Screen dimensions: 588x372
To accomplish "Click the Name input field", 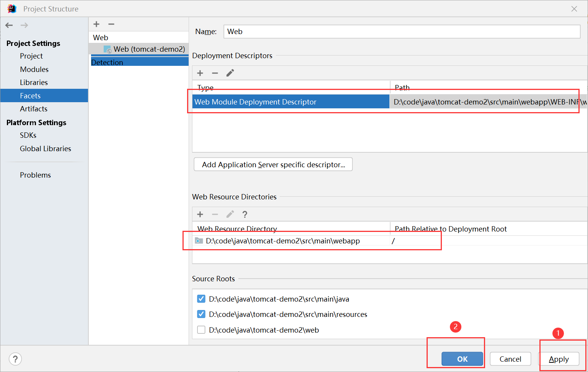I will tap(402, 32).
